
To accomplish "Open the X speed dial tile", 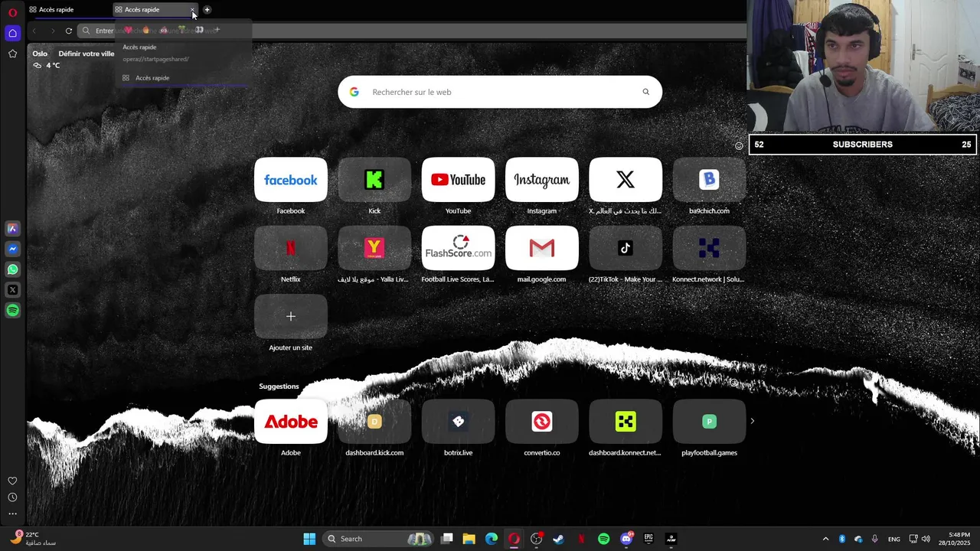I will (x=626, y=180).
